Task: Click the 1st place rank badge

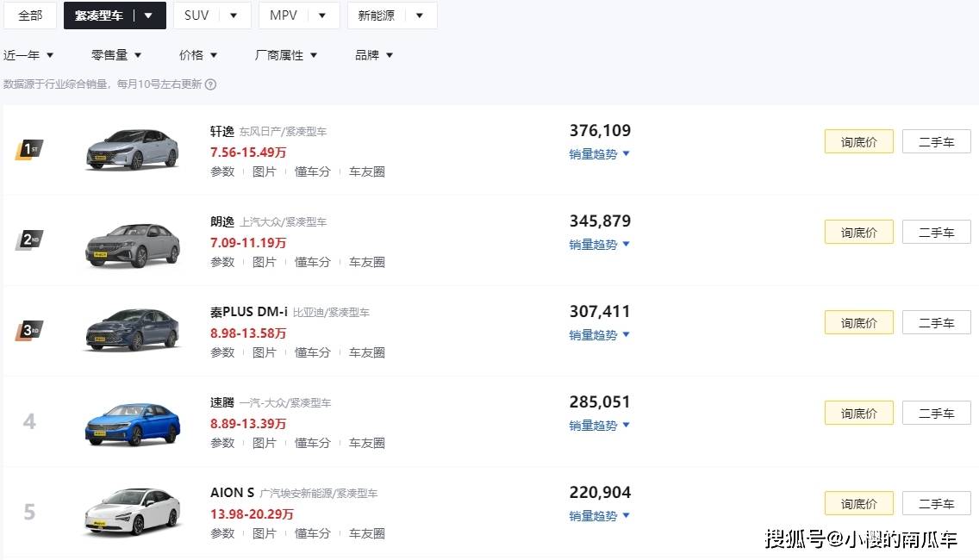Action: [28, 149]
